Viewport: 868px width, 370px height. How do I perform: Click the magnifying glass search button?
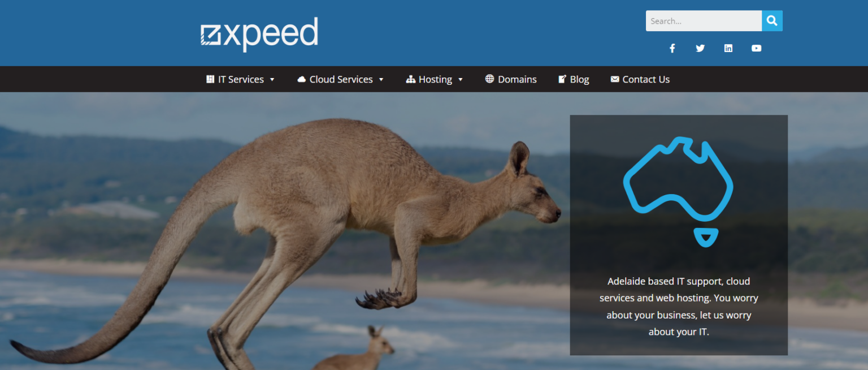click(772, 21)
